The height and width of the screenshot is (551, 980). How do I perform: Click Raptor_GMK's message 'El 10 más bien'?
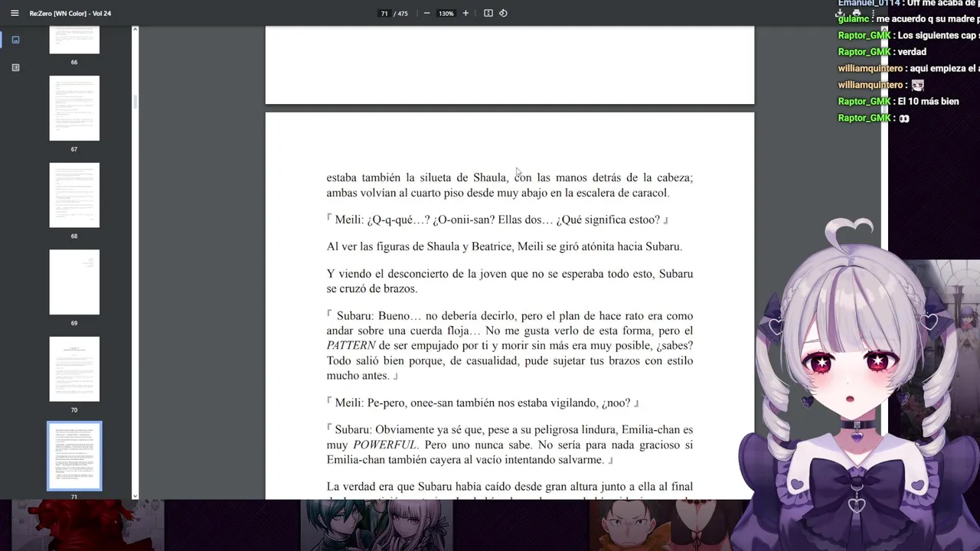point(928,102)
